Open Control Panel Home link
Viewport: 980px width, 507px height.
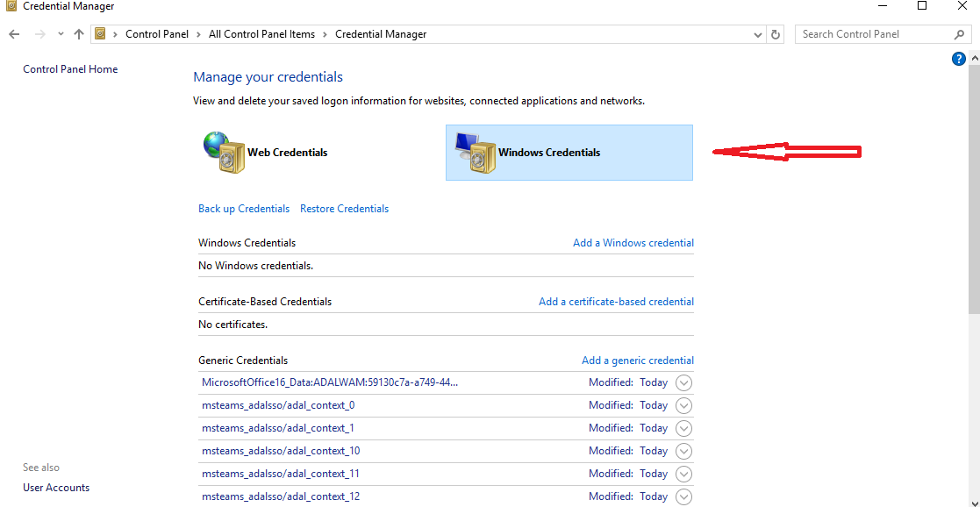70,69
